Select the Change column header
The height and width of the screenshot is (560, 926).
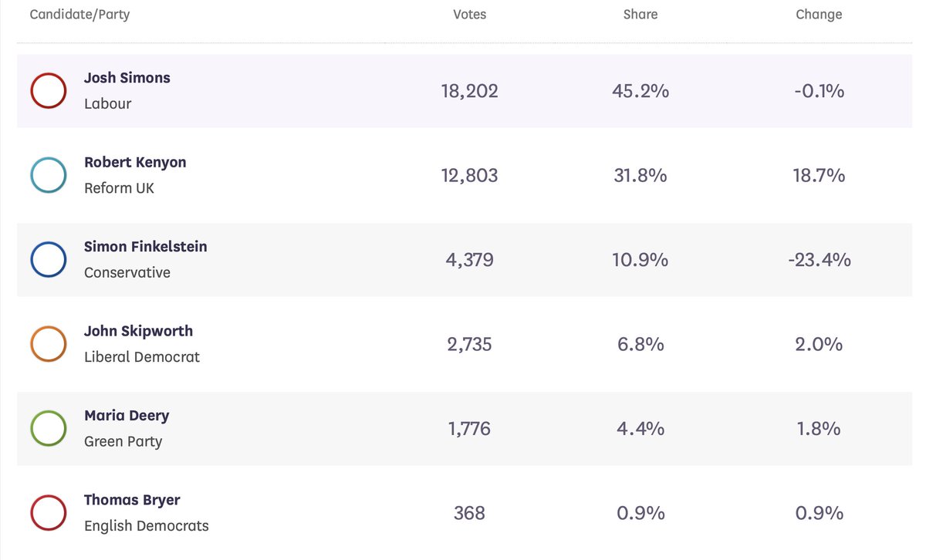(x=819, y=15)
